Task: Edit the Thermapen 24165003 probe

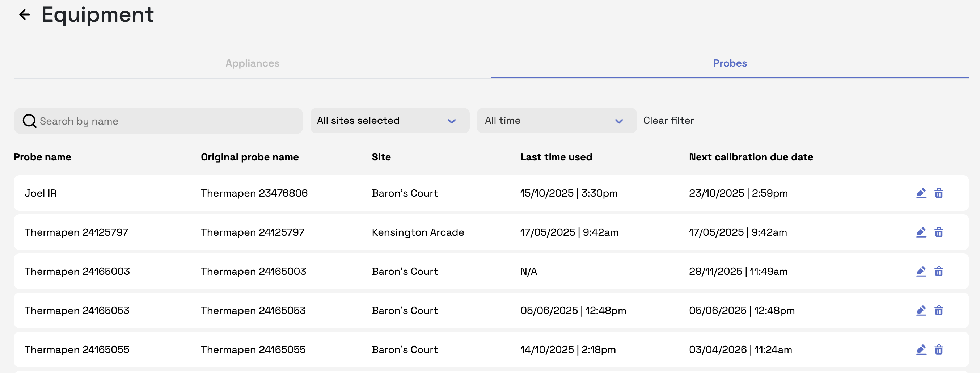Action: [921, 272]
